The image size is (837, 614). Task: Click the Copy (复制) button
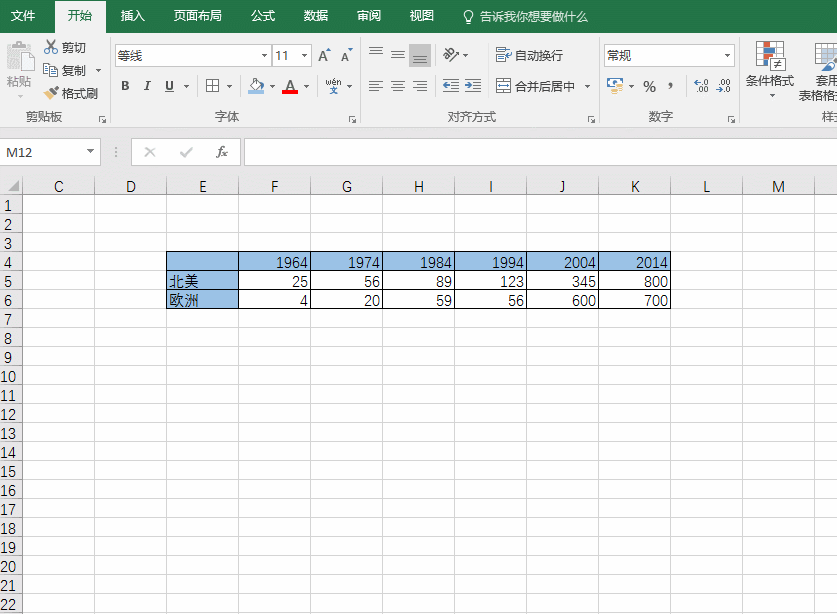(x=65, y=70)
